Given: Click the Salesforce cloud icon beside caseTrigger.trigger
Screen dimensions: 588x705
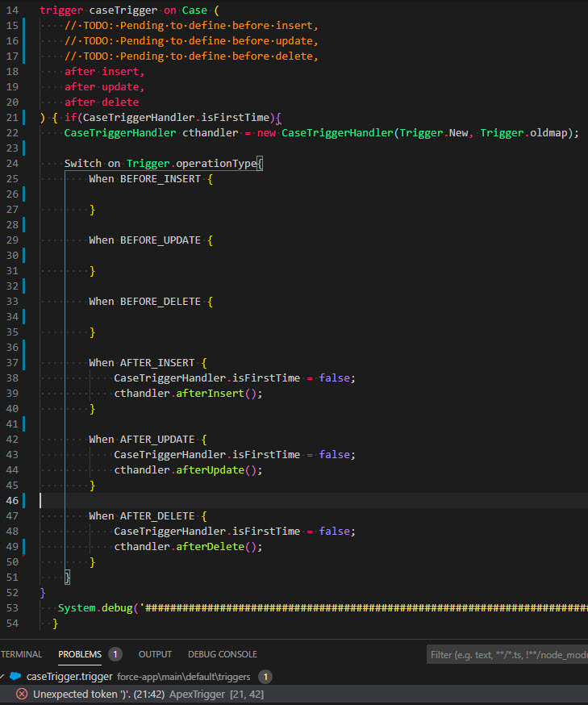Looking at the screenshot, I should pos(15,676).
